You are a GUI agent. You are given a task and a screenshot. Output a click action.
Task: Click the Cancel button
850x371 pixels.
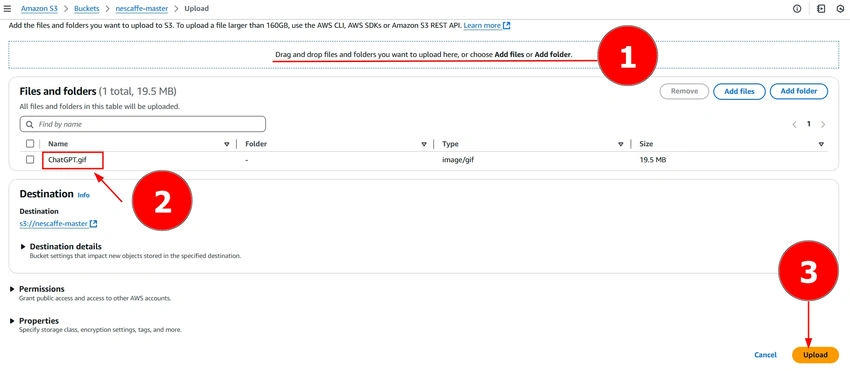point(765,355)
